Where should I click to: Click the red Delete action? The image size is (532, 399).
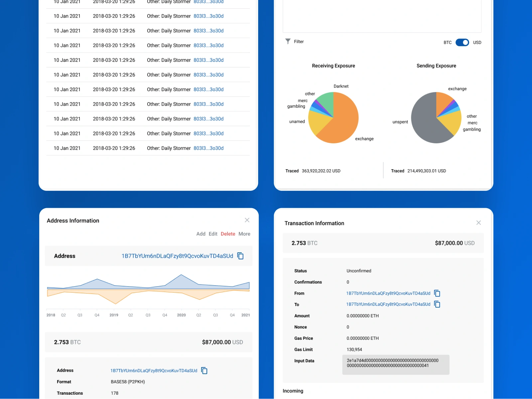click(228, 234)
